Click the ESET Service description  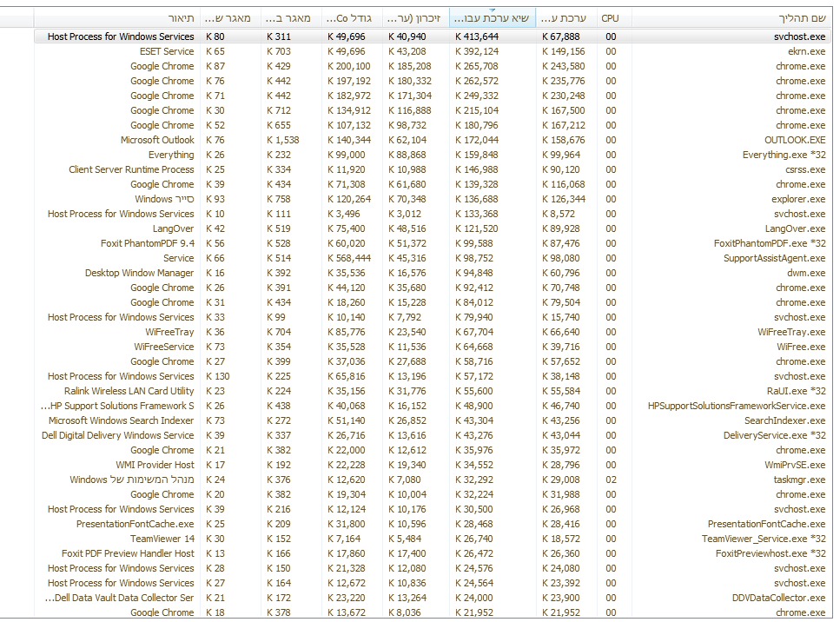(x=167, y=51)
